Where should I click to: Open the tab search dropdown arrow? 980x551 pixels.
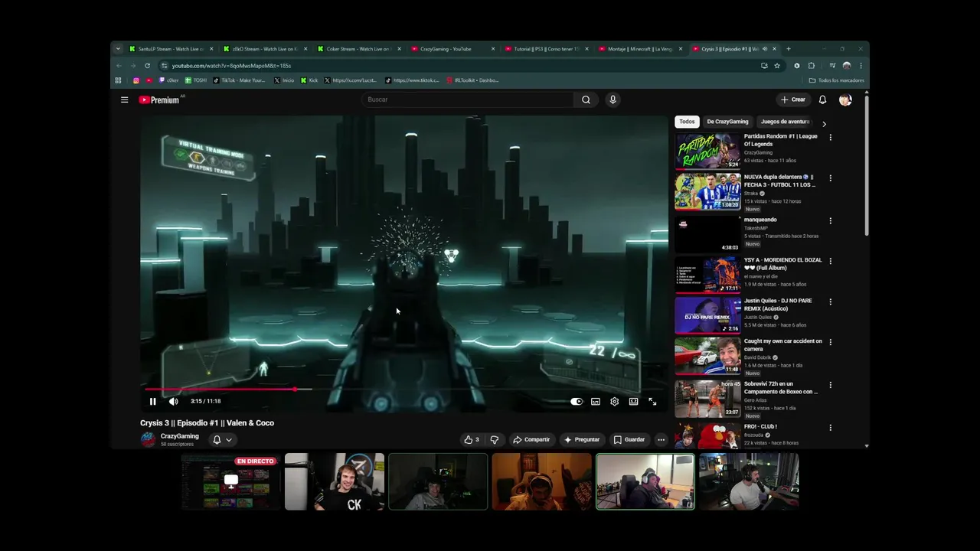[118, 49]
